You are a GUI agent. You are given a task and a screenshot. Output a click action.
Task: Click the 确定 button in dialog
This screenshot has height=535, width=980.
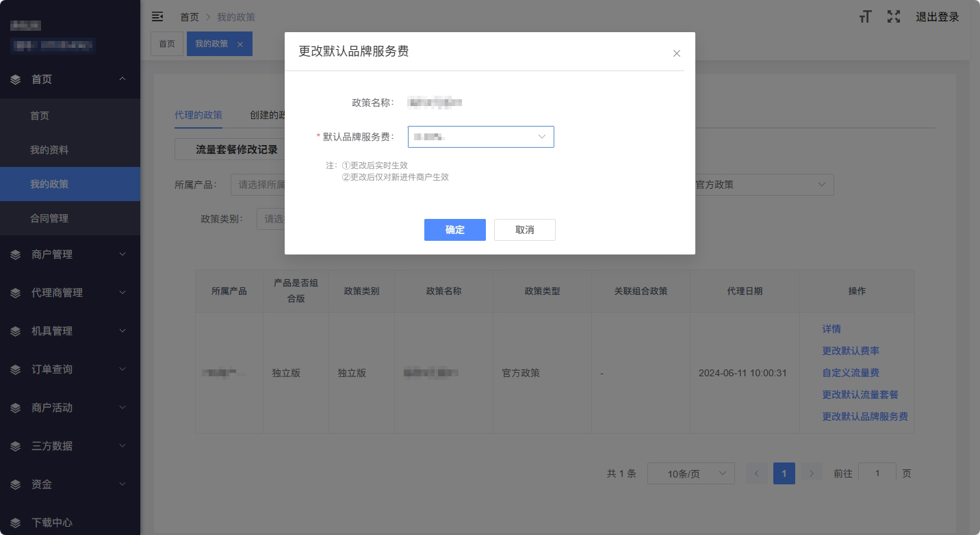click(454, 230)
